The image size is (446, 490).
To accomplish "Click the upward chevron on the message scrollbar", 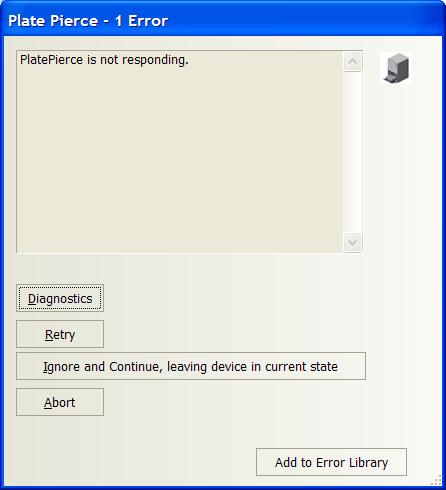I will click(x=352, y=61).
